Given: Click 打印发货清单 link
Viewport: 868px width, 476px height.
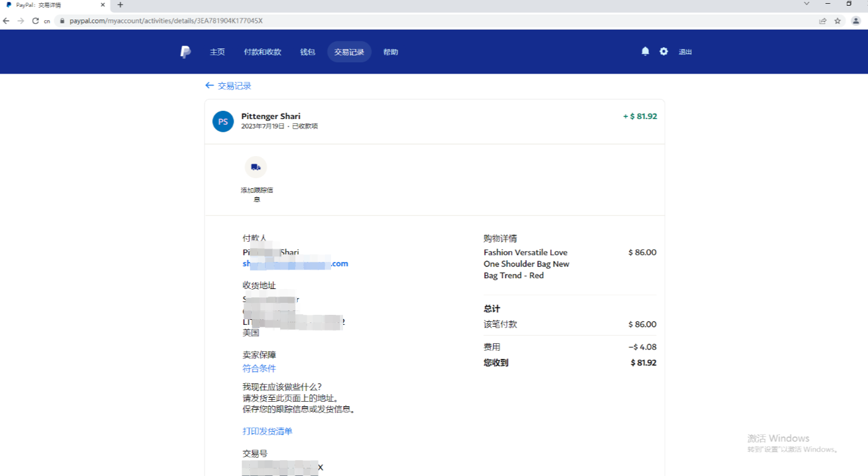Looking at the screenshot, I should pos(268,431).
